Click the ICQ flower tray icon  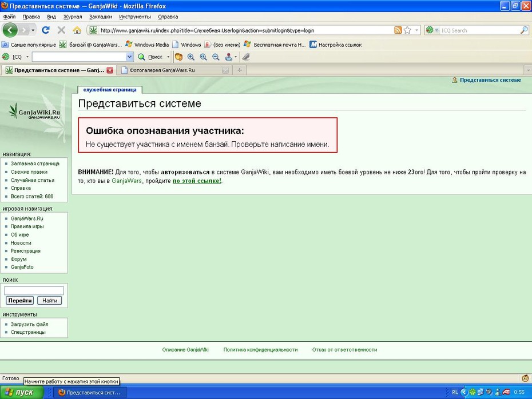[x=473, y=392]
